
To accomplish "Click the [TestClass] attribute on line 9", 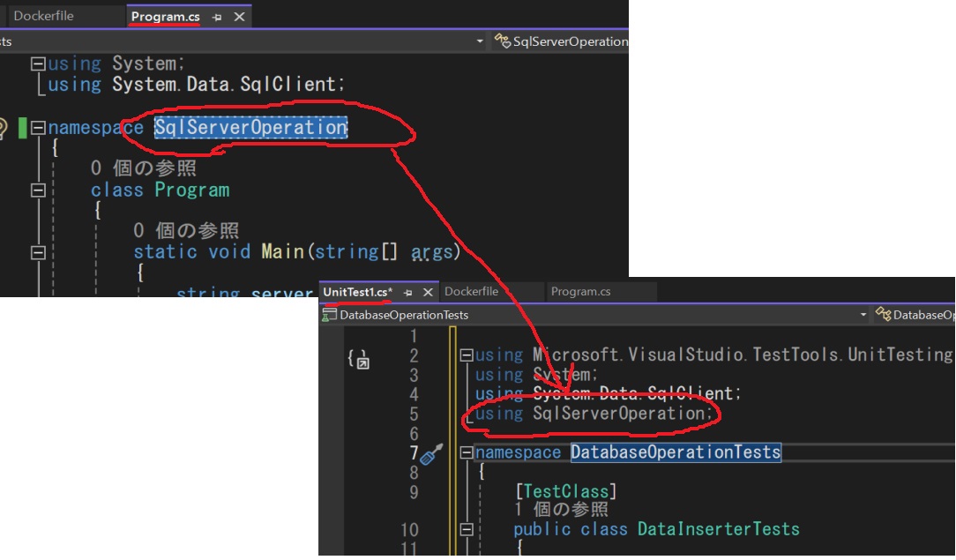I will [x=566, y=491].
